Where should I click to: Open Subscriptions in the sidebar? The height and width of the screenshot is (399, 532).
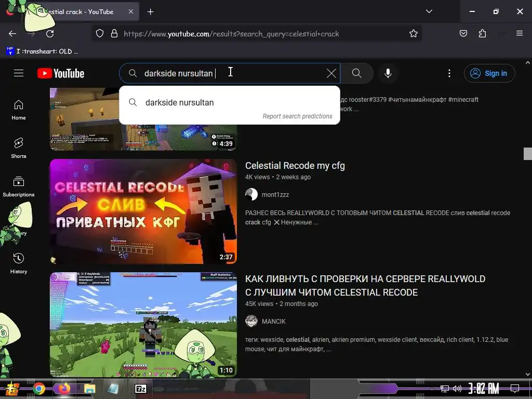[19, 187]
